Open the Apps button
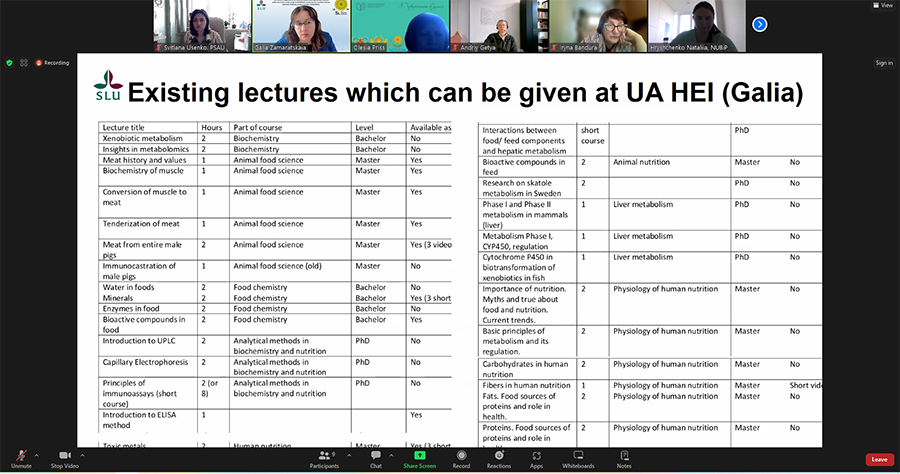This screenshot has height=474, width=900. click(536, 459)
